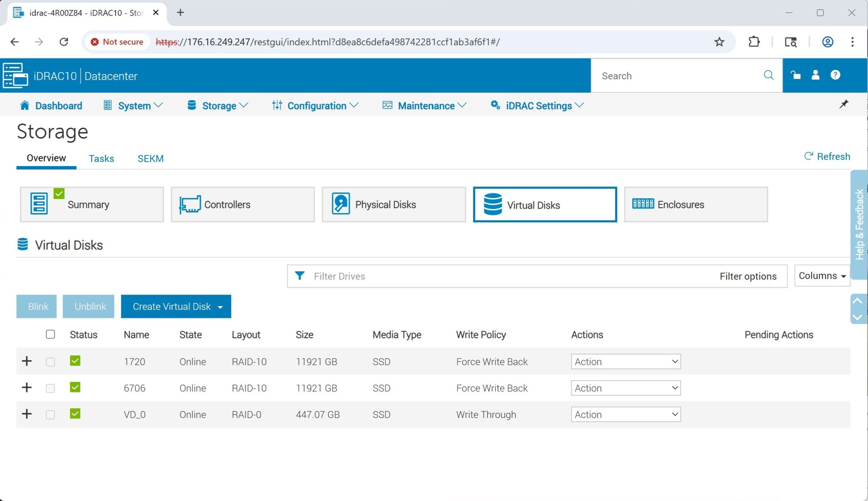The height and width of the screenshot is (501, 868).
Task: Click the filter funnel icon
Action: pos(300,276)
